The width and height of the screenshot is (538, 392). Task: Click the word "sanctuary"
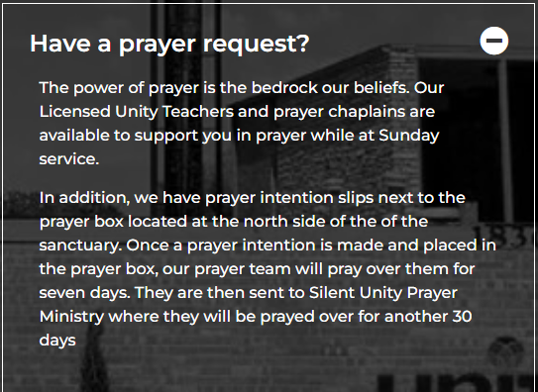[80, 246]
